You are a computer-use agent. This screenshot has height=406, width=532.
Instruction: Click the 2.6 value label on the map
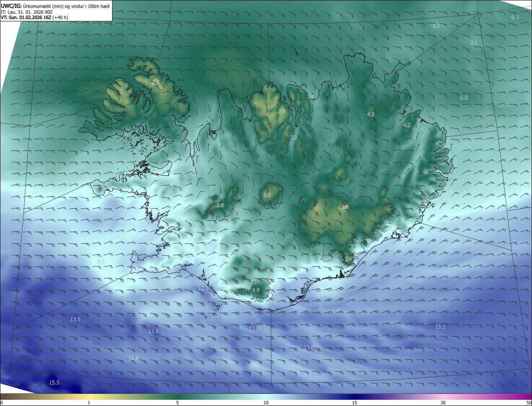[x=345, y=207]
